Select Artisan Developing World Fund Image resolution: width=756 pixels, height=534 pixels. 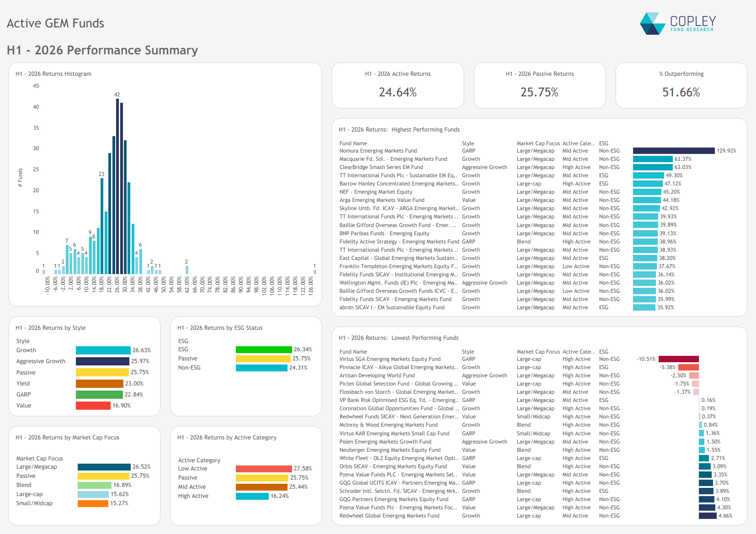point(377,375)
